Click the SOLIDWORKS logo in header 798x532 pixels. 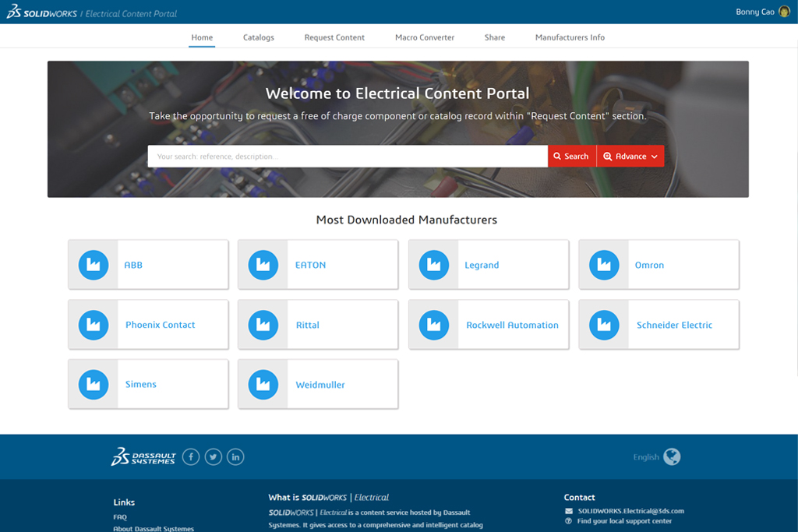coord(42,12)
